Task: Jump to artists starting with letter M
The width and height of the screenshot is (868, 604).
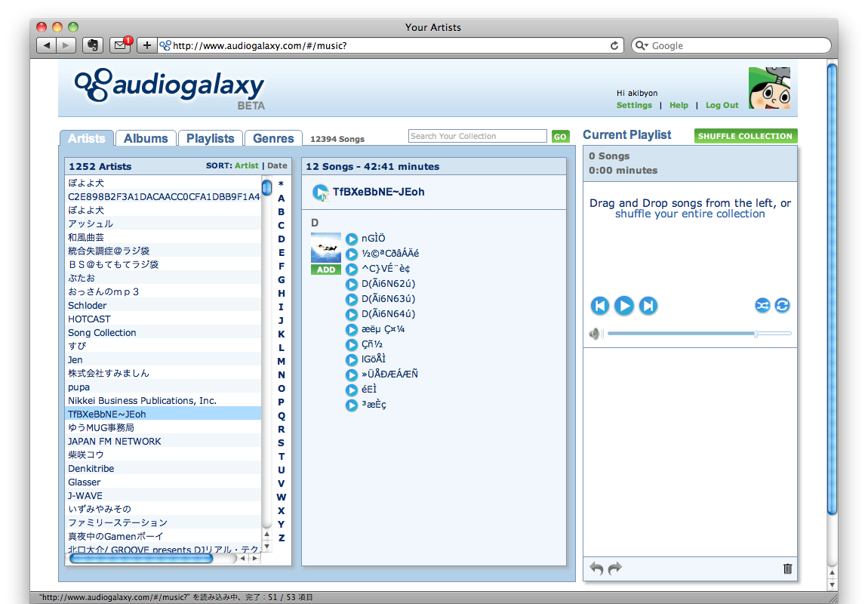Action: [x=282, y=362]
